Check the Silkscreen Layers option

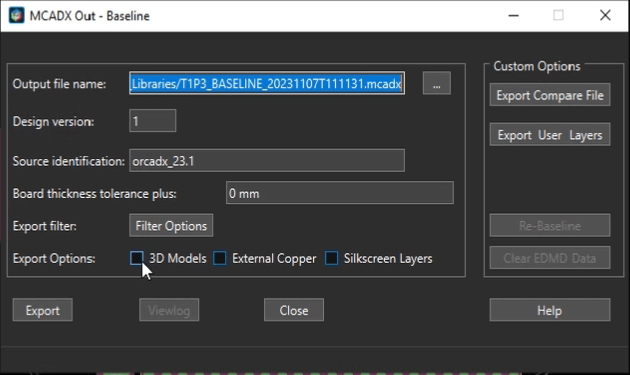click(331, 258)
